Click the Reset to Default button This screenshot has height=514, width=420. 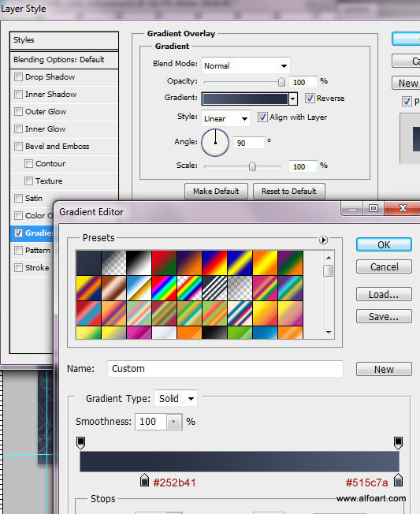point(289,191)
